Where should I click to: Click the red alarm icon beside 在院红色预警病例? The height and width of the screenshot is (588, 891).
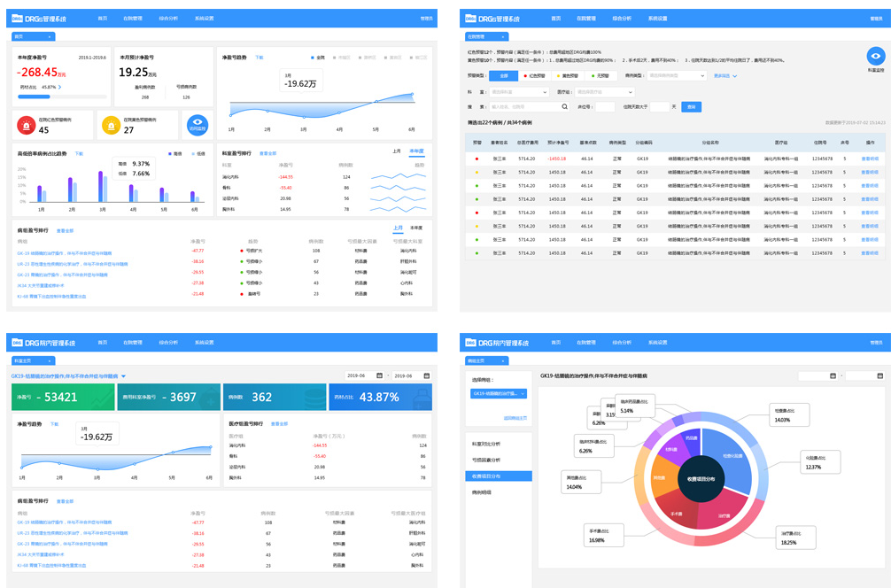tap(27, 125)
